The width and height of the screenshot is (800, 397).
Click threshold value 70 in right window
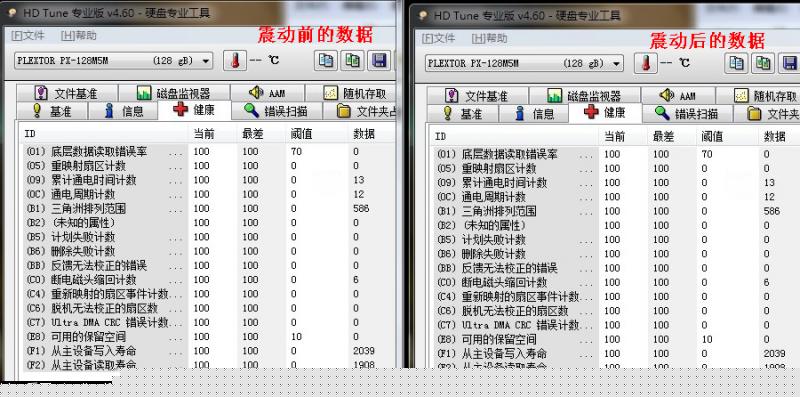tap(707, 154)
